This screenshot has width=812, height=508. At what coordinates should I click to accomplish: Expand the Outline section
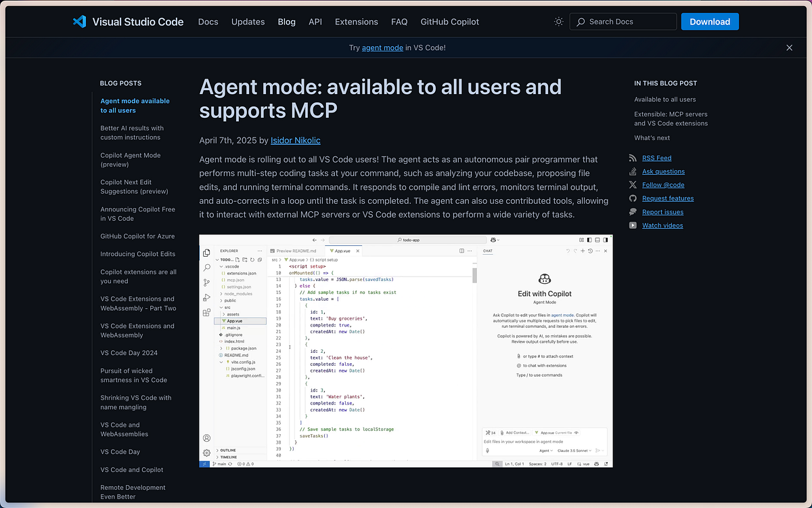click(227, 450)
